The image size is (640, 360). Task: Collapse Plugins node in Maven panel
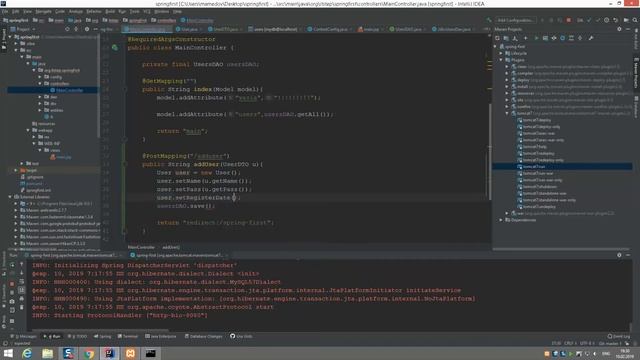coord(502,60)
